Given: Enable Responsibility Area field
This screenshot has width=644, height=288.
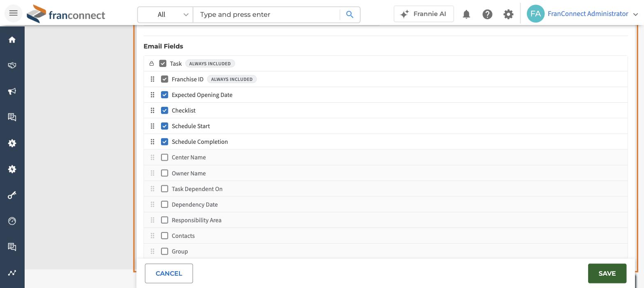Looking at the screenshot, I should click(165, 220).
